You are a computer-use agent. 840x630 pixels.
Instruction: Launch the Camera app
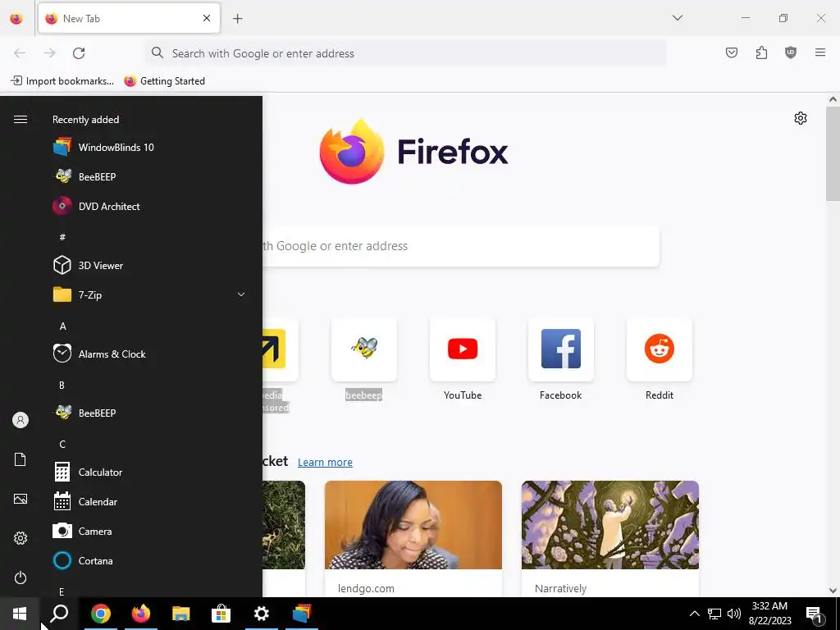coord(150,532)
